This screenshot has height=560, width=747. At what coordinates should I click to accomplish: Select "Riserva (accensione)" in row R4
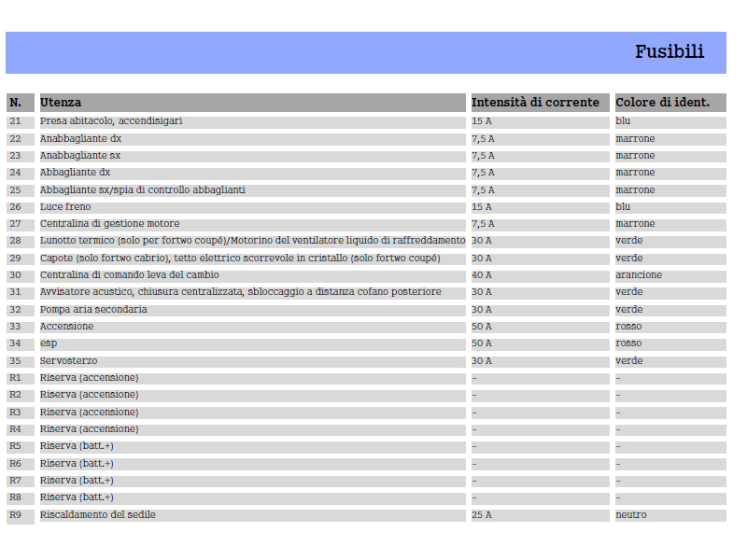(89, 429)
